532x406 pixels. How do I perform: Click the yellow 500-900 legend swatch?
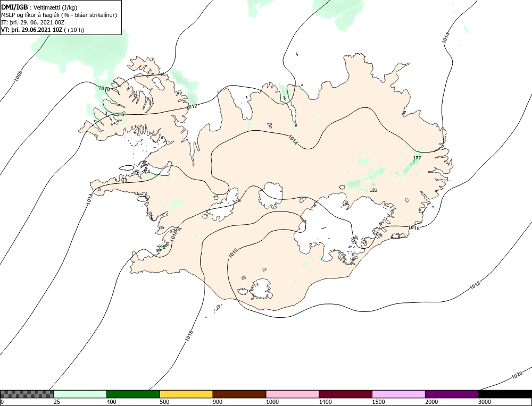tap(186, 394)
